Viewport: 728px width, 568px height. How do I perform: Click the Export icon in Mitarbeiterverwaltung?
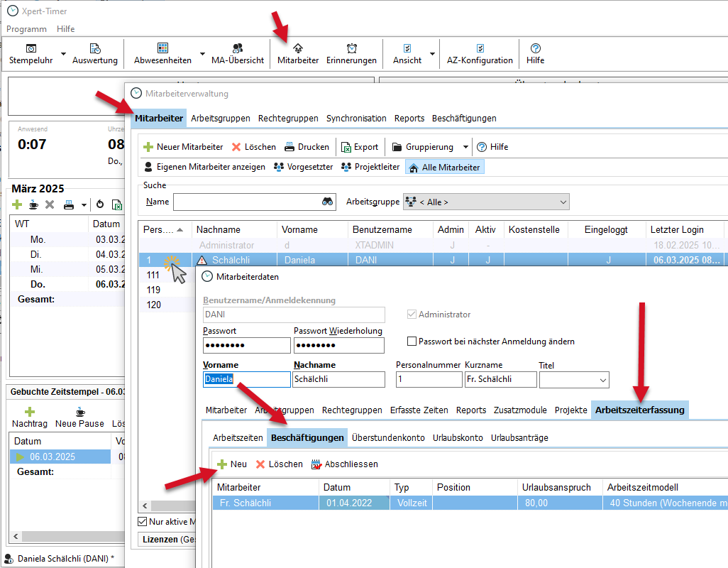(x=346, y=147)
